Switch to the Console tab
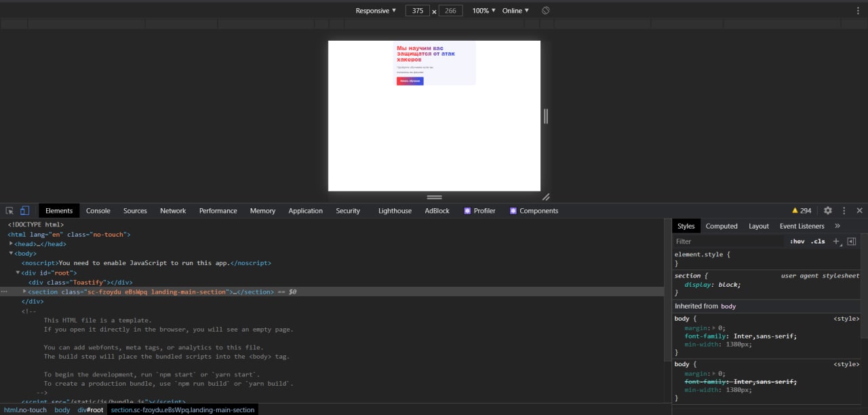 coord(98,211)
